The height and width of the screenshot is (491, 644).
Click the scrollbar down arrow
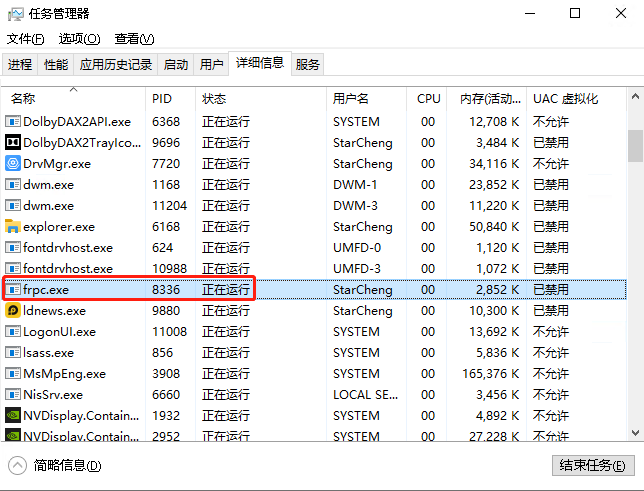pos(635,432)
